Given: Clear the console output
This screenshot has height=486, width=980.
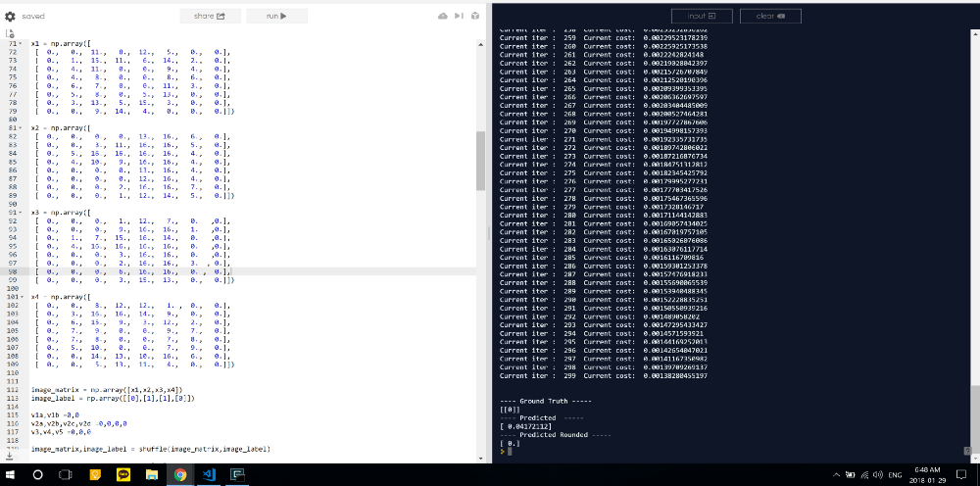Looking at the screenshot, I should click(770, 17).
